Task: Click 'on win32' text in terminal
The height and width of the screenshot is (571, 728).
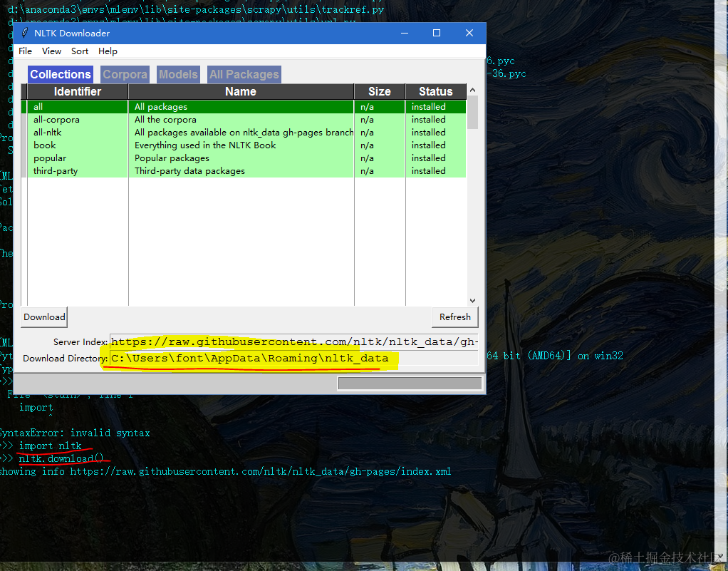Action: coord(600,356)
